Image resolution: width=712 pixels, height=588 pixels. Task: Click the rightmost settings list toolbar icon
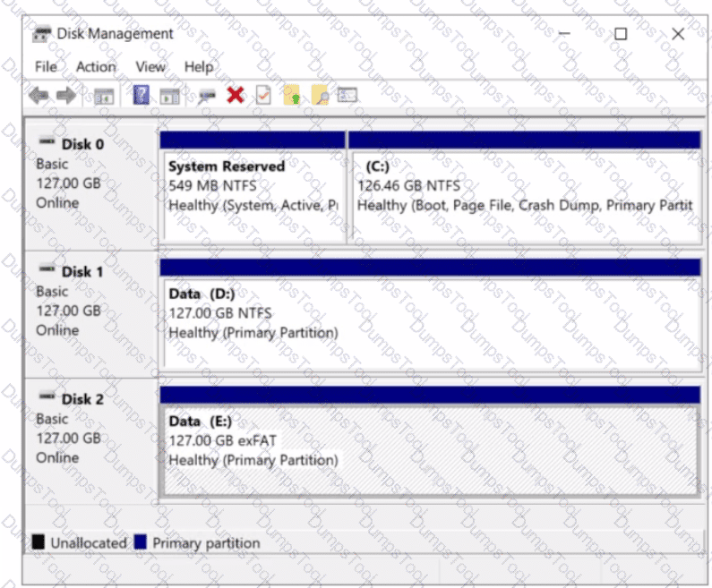pyautogui.click(x=347, y=96)
